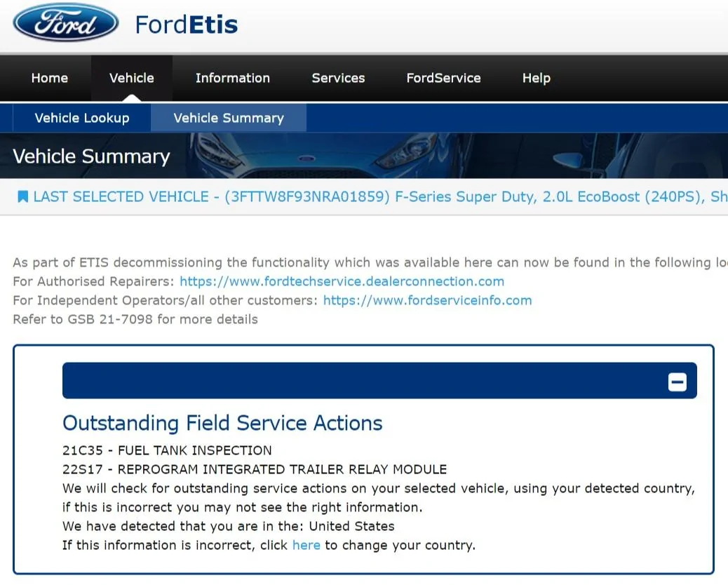728x585 pixels.
Task: Open the Home menu
Action: point(50,78)
